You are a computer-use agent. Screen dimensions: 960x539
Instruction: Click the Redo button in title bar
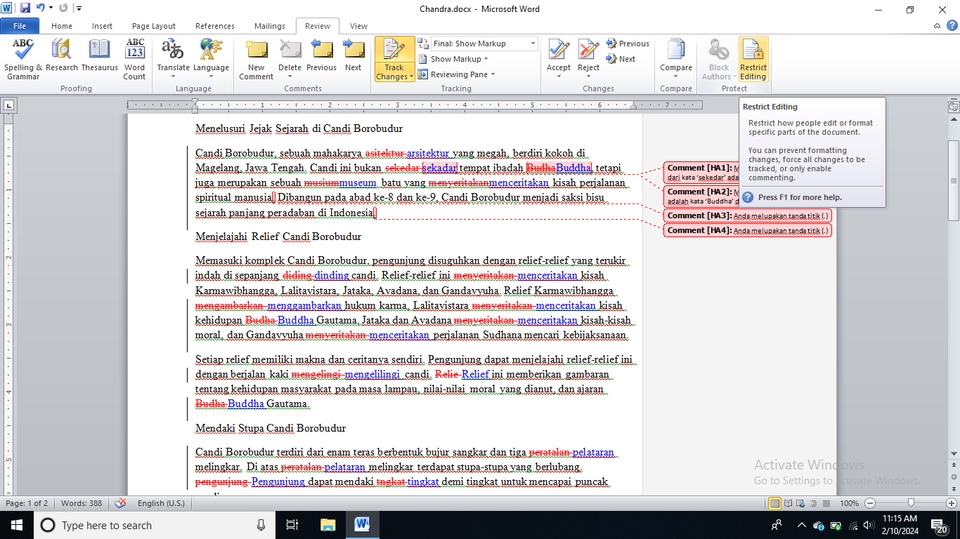(x=63, y=8)
